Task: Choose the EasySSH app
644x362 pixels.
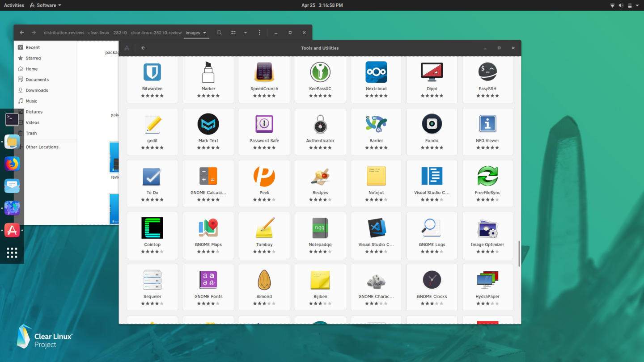Action: coord(487,80)
